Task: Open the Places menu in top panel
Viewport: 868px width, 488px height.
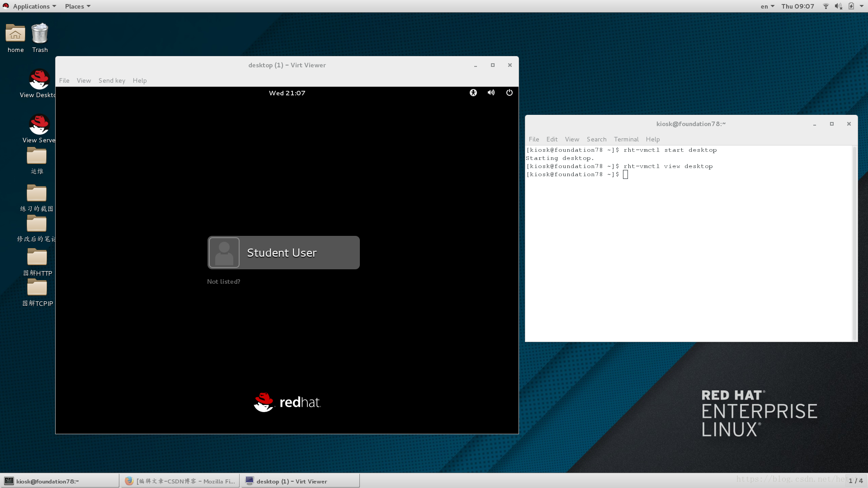Action: (x=78, y=6)
